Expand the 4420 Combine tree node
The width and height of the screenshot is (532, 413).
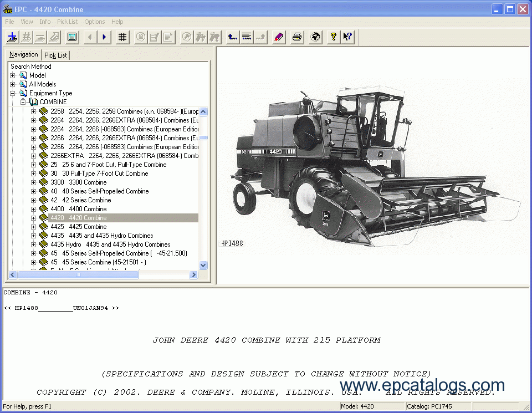(x=33, y=218)
